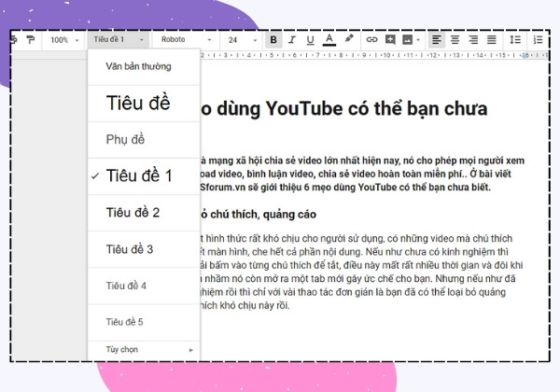560x392 pixels.
Task: Click the 'chú thích, quảng cáo' subheading
Action: tap(263, 215)
